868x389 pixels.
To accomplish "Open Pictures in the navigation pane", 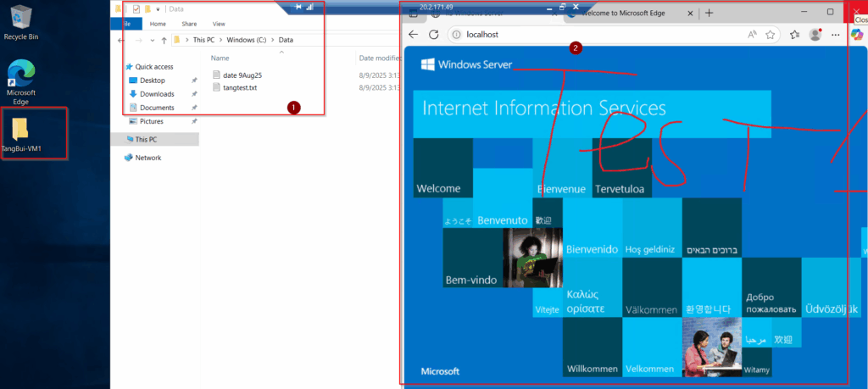I will coord(146,121).
